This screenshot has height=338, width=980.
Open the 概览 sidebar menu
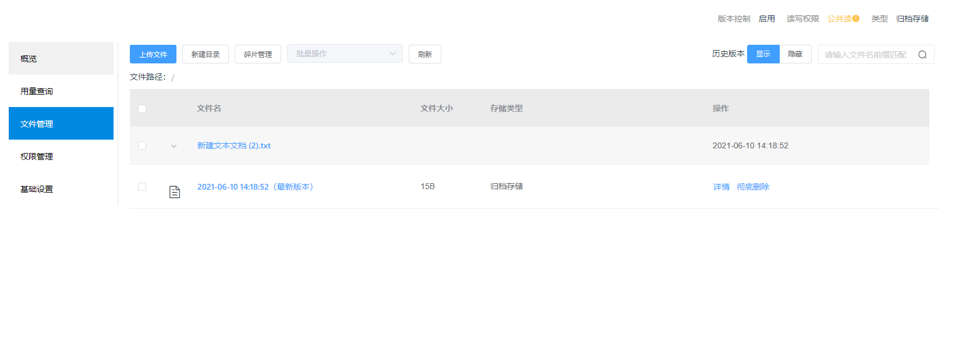61,58
